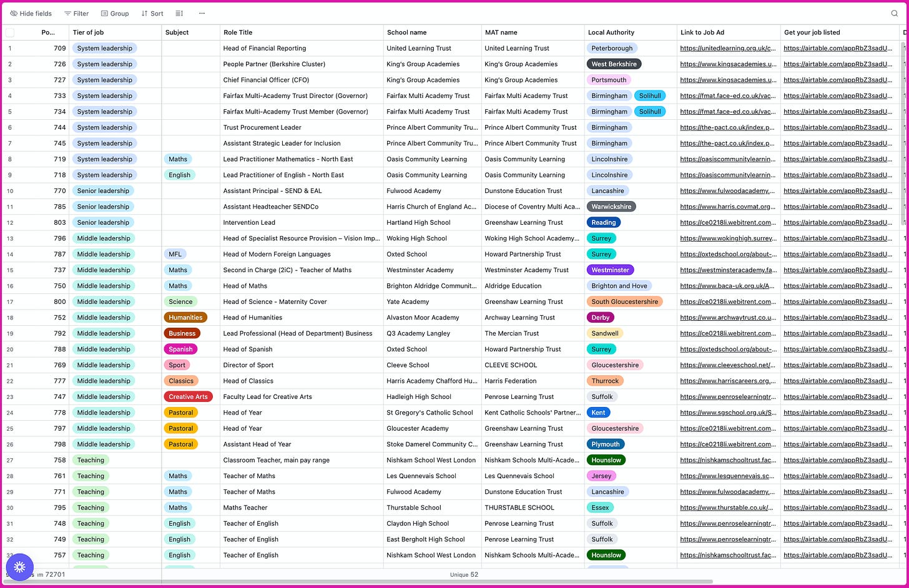Open the Hide fields option
The image size is (909, 588).
coord(31,13)
